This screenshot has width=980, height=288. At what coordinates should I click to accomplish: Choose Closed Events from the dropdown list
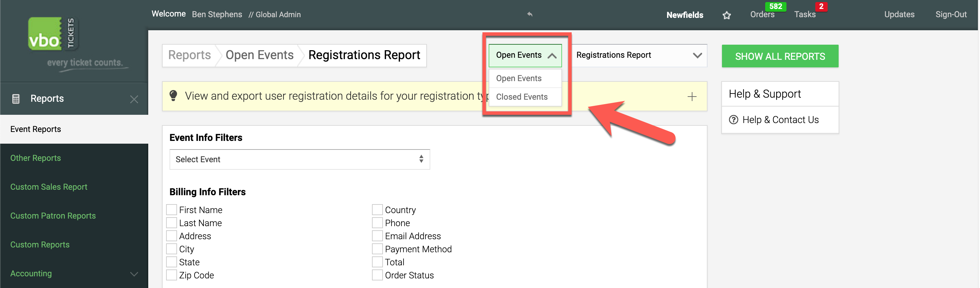click(525, 97)
